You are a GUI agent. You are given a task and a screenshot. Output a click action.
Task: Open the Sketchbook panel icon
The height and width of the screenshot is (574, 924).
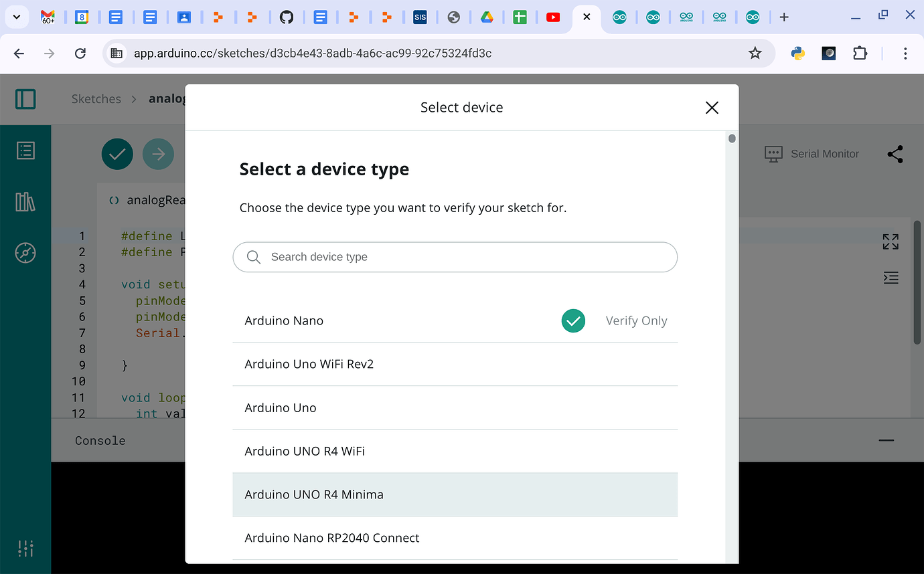tap(25, 151)
